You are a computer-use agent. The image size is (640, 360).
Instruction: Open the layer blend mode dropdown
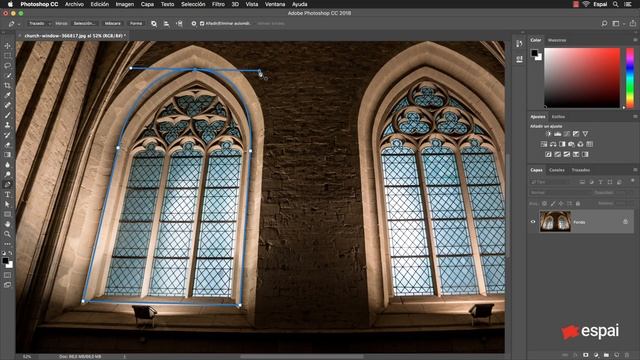(560, 192)
